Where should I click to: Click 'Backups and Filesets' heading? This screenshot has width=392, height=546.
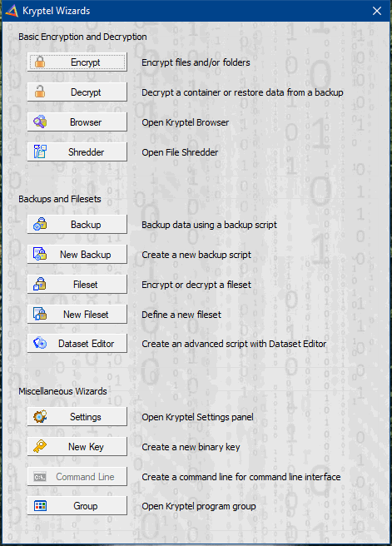point(60,199)
